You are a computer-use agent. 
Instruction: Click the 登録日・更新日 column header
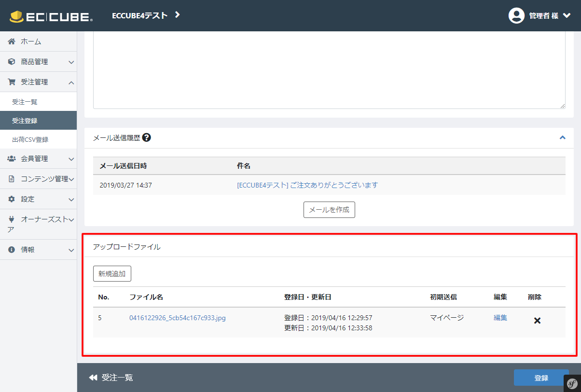[x=308, y=297]
